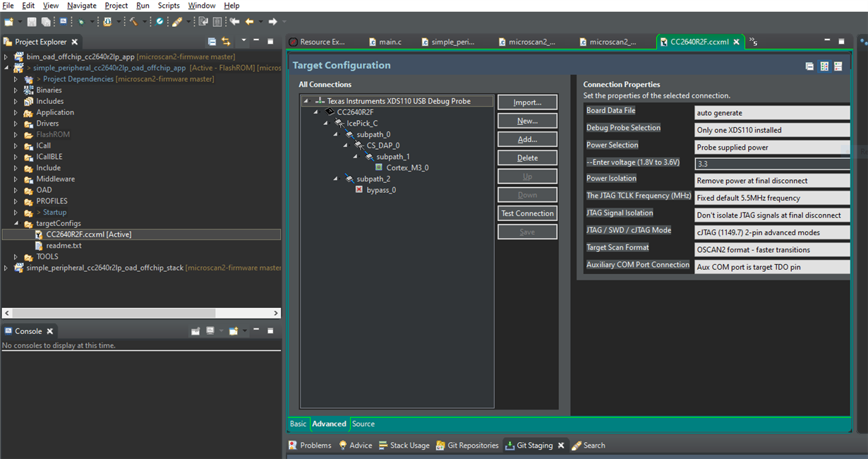Click the Test Connection button
868x459 pixels.
527,213
